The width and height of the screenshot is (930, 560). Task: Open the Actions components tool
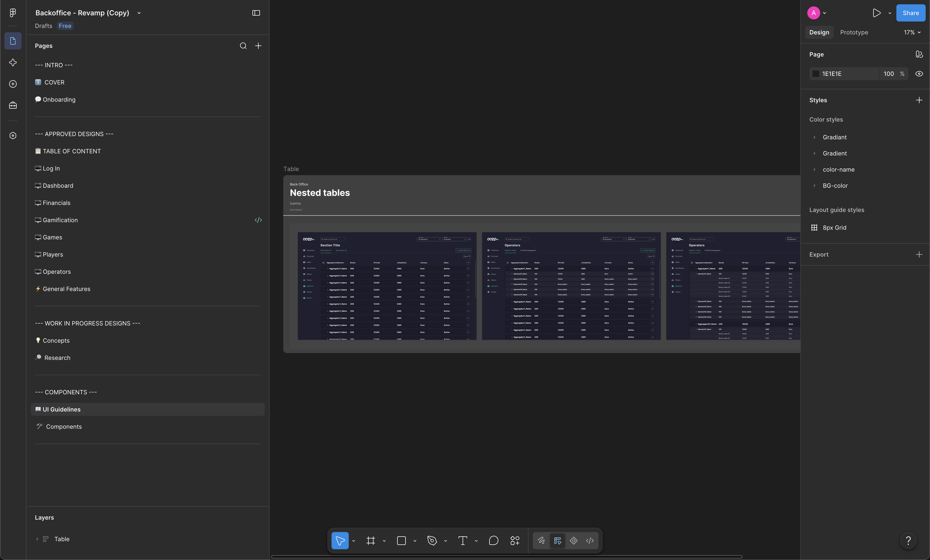point(515,540)
